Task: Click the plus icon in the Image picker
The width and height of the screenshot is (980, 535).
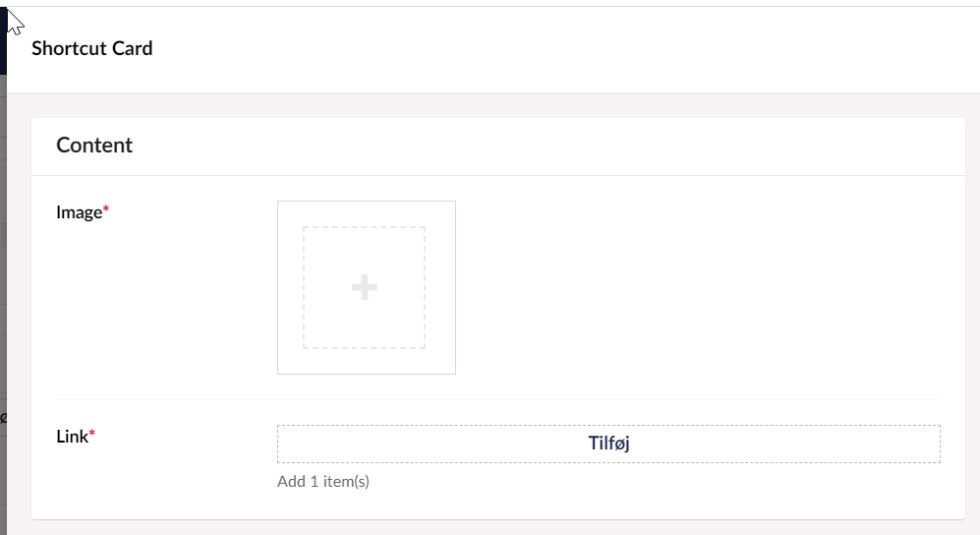Action: click(x=365, y=287)
